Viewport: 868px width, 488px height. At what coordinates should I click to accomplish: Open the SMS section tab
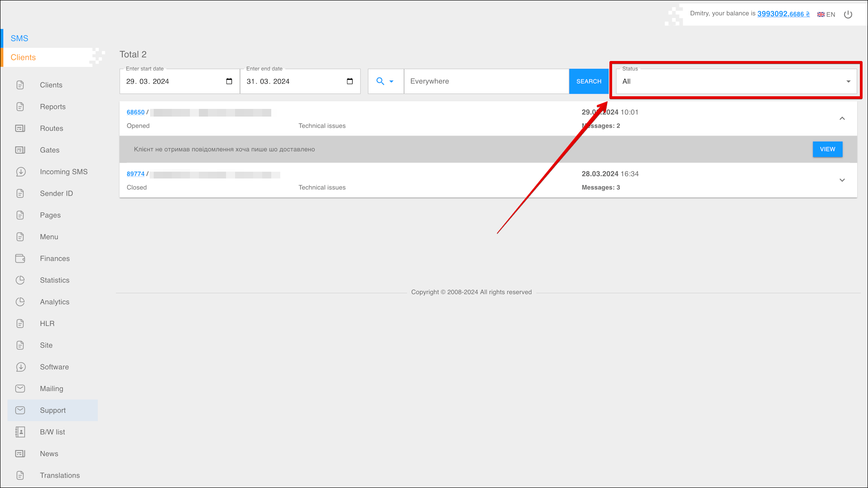[19, 38]
